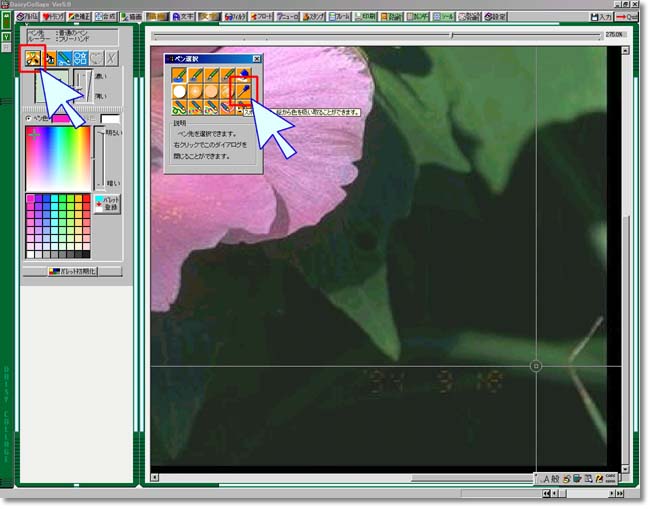Select the pen color radio button

click(x=29, y=118)
